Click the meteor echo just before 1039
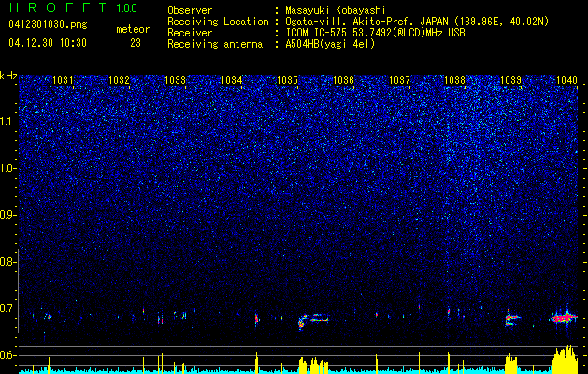The image size is (588, 374). (511, 320)
